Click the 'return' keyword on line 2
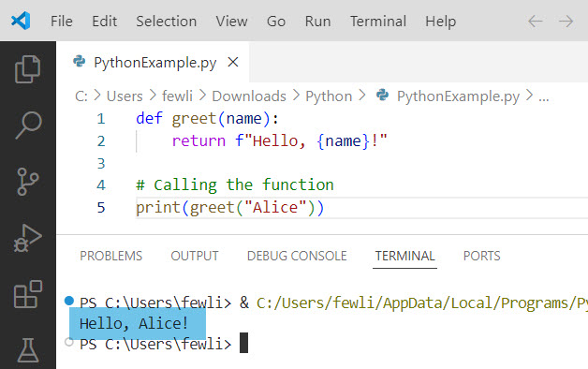This screenshot has height=369, width=588. point(198,141)
